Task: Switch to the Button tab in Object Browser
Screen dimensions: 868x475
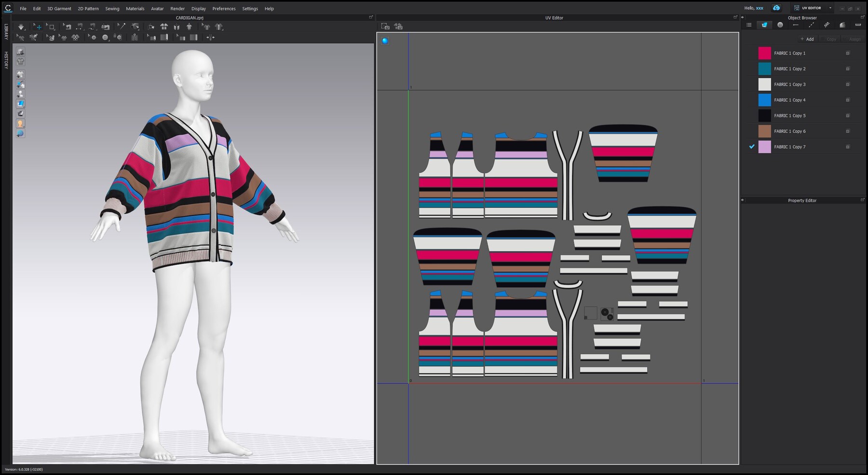Action: coord(780,24)
